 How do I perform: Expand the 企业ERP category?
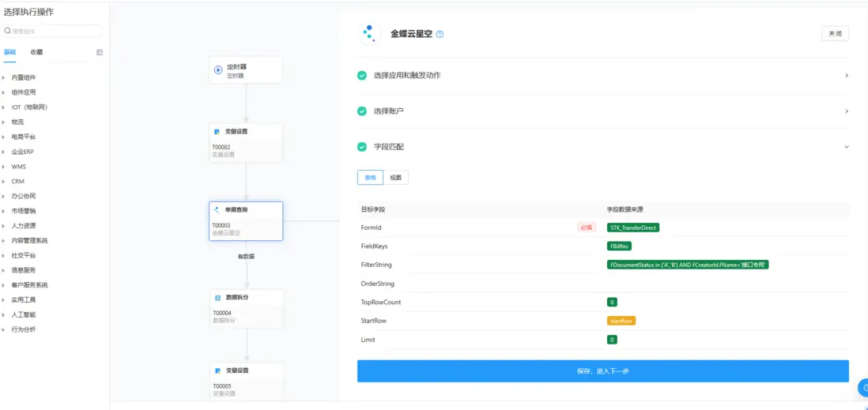click(3, 152)
